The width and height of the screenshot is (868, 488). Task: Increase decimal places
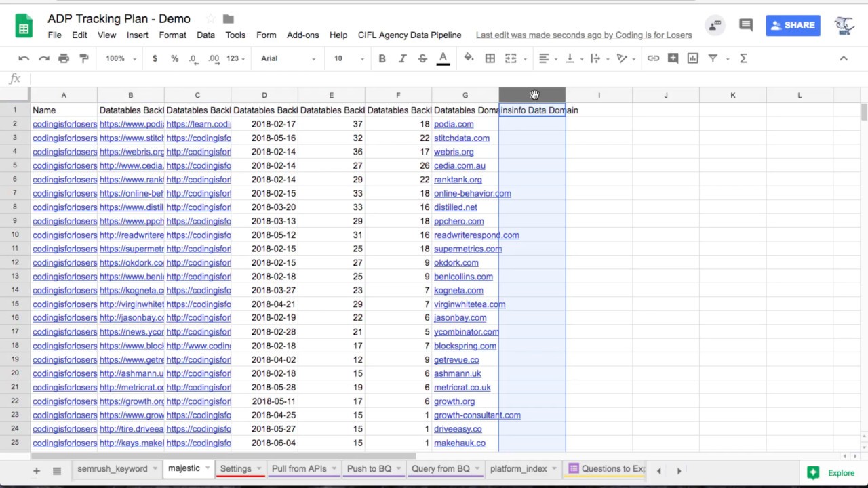pyautogui.click(x=214, y=58)
